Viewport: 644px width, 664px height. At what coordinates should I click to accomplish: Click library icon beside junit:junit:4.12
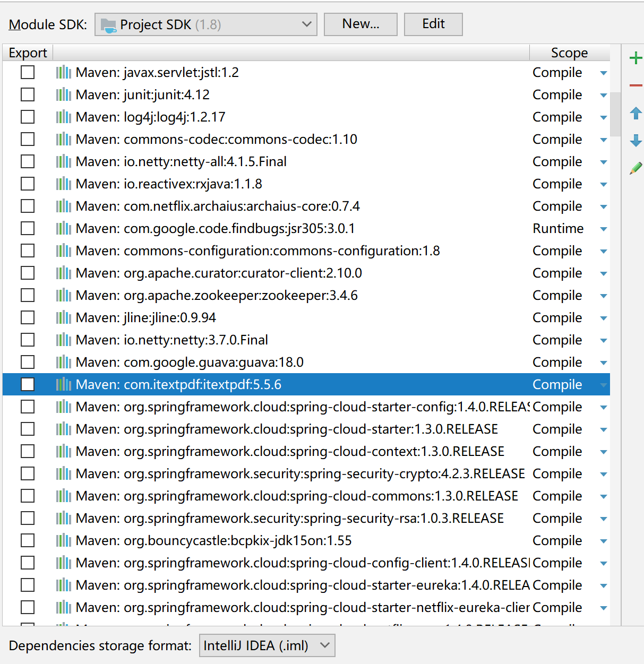pyautogui.click(x=63, y=94)
